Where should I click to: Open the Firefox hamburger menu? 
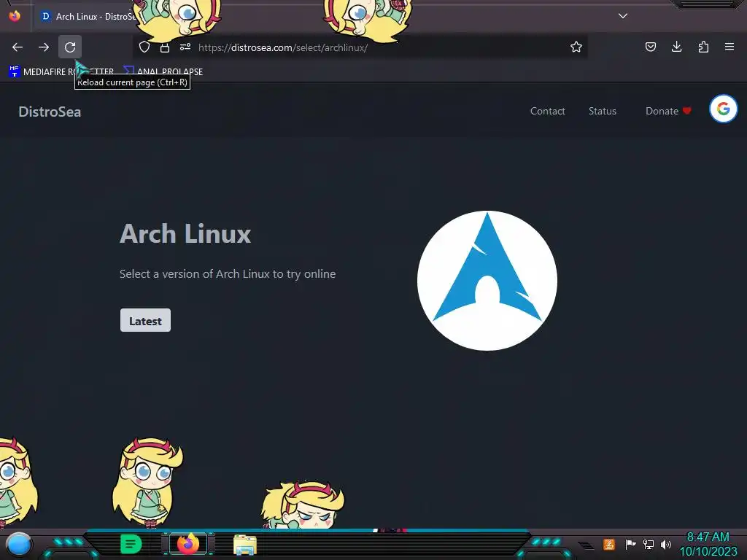[729, 47]
